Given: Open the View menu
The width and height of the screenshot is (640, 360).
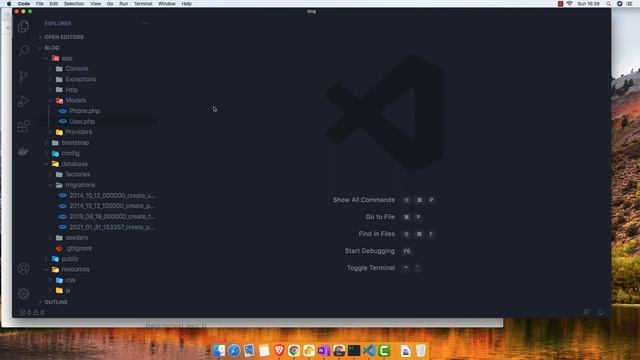Looking at the screenshot, I should 96,4.
